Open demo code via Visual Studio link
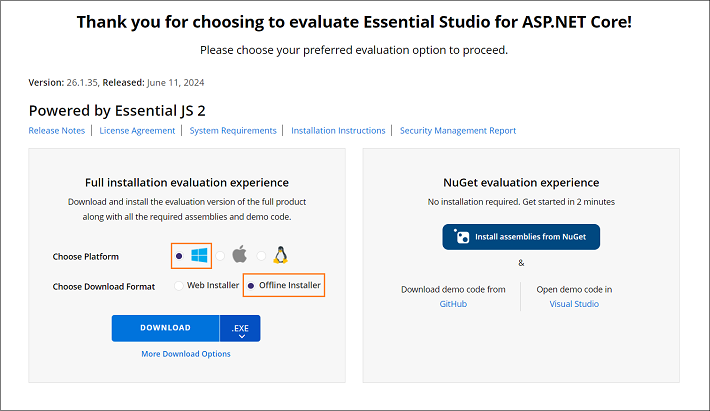710x411 pixels. click(x=574, y=304)
